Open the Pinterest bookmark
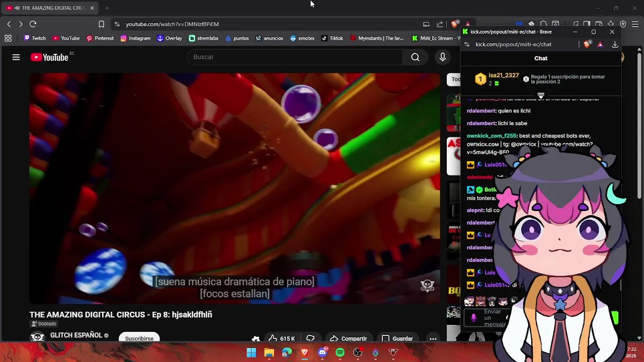The image size is (644, 362). tap(100, 38)
